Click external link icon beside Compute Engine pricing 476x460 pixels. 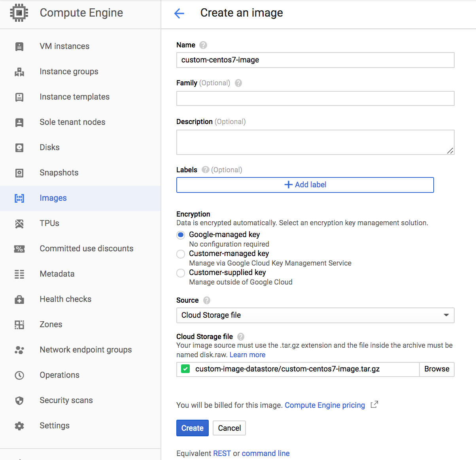374,405
